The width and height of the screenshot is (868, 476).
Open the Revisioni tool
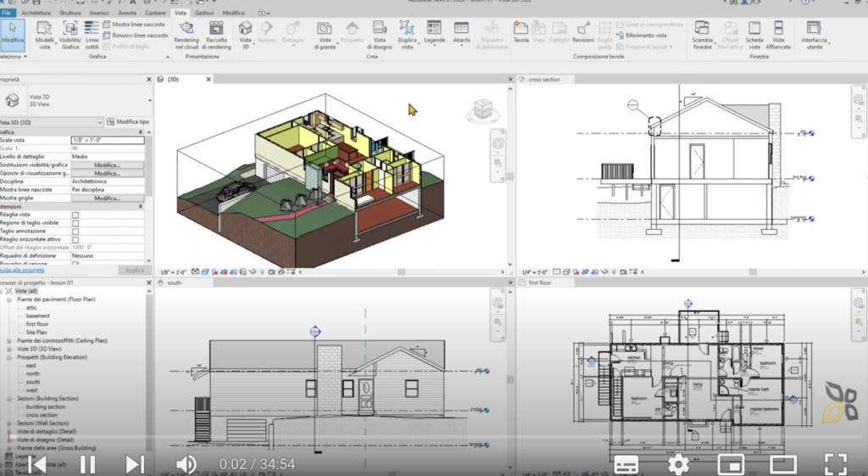click(583, 32)
